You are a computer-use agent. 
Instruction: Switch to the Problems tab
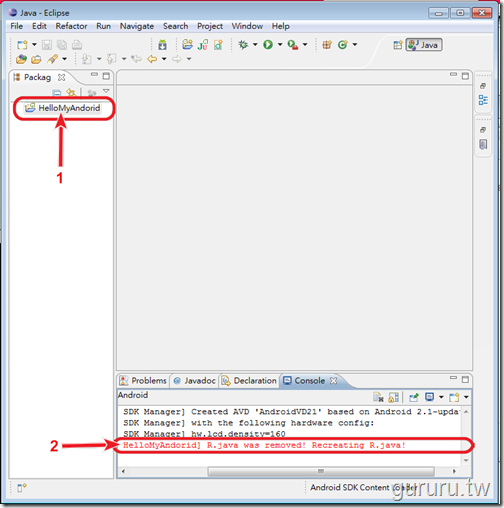coord(143,380)
